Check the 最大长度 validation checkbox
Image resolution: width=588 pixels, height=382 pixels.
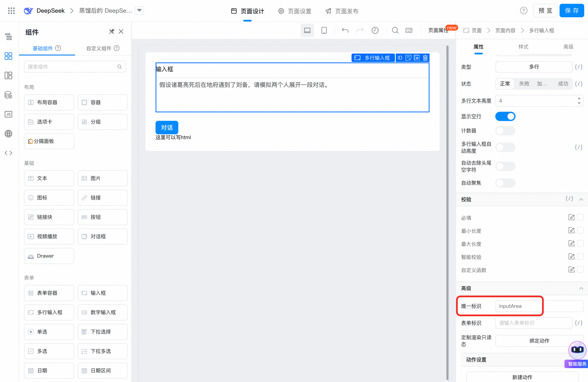580,243
